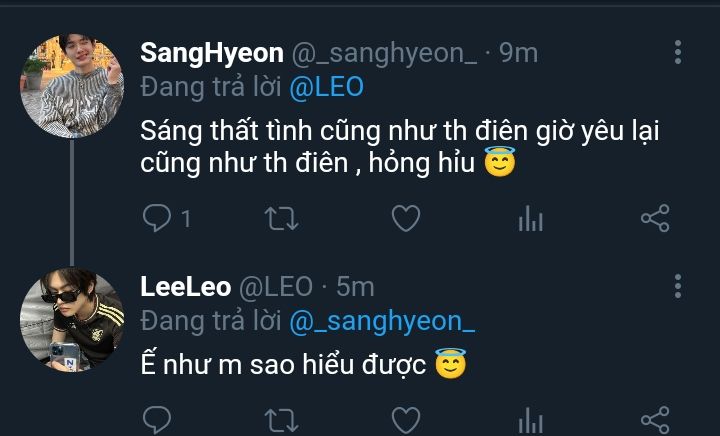Open SangHyeon display name profile
Screen dimensions: 720x436
pyautogui.click(x=212, y=53)
